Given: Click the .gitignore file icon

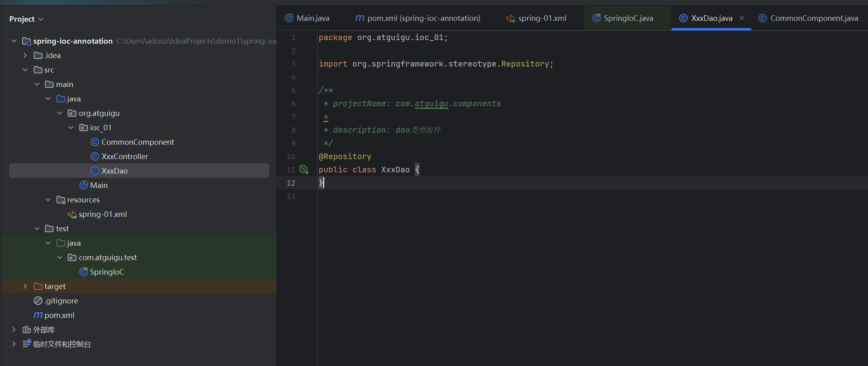Looking at the screenshot, I should (x=38, y=301).
